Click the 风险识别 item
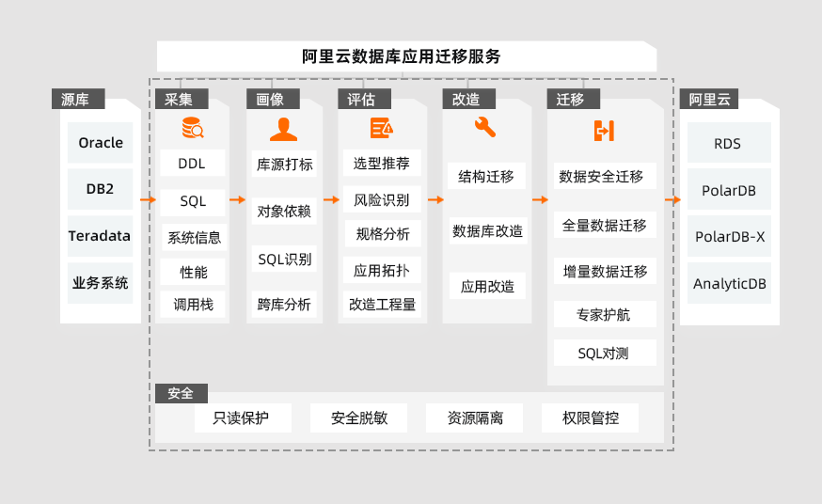Viewport: 822px width, 504px height. (x=382, y=199)
